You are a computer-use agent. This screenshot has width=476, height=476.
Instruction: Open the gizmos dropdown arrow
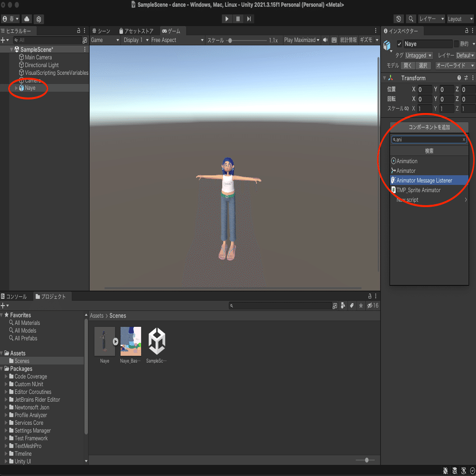coord(377,40)
